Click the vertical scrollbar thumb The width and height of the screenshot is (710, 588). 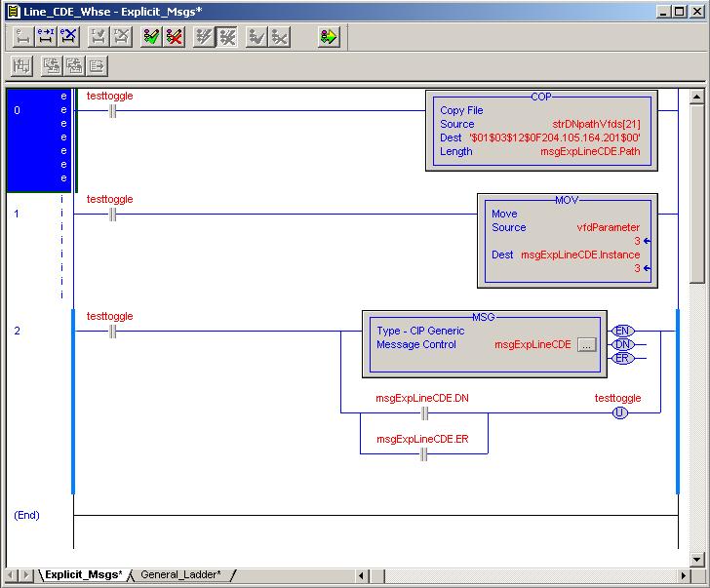(x=696, y=194)
